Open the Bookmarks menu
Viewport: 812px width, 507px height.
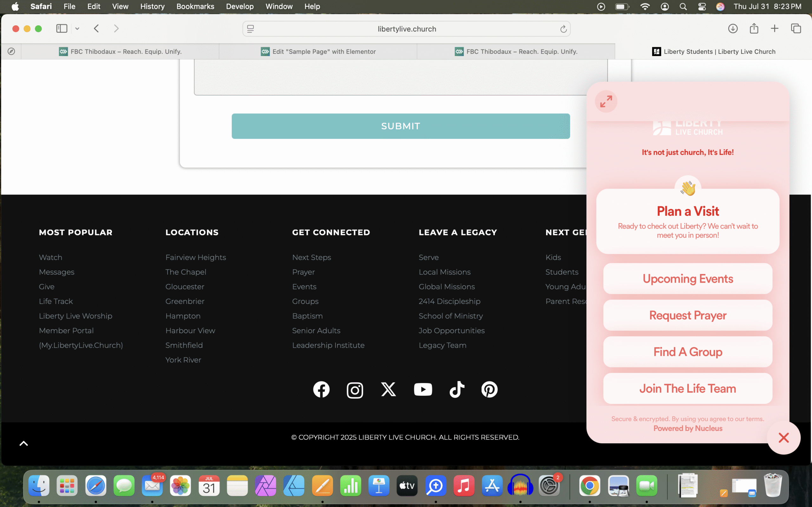(195, 6)
